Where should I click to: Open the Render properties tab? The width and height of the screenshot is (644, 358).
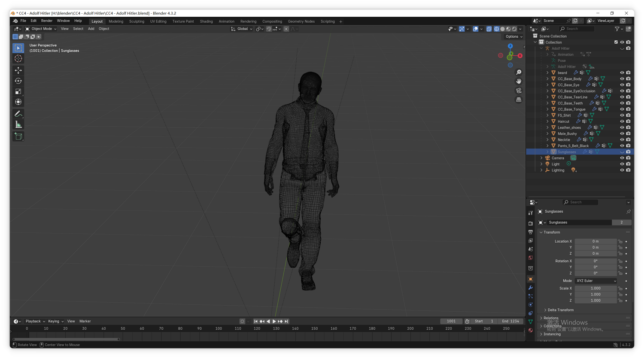pos(531,223)
